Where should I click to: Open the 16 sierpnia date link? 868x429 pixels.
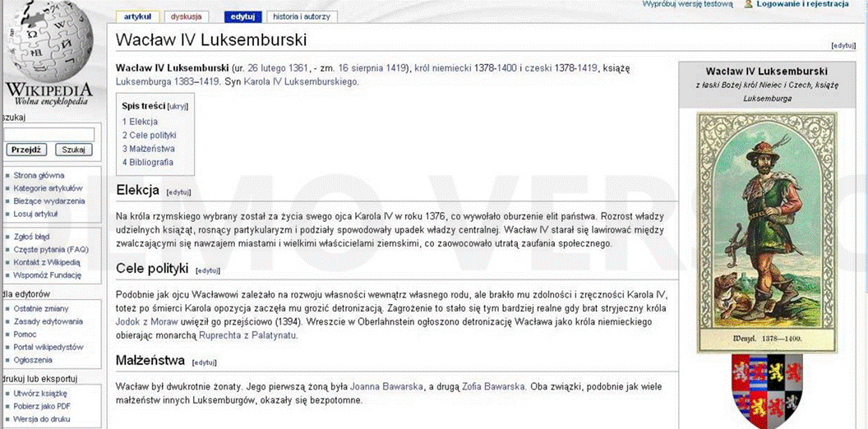point(359,68)
